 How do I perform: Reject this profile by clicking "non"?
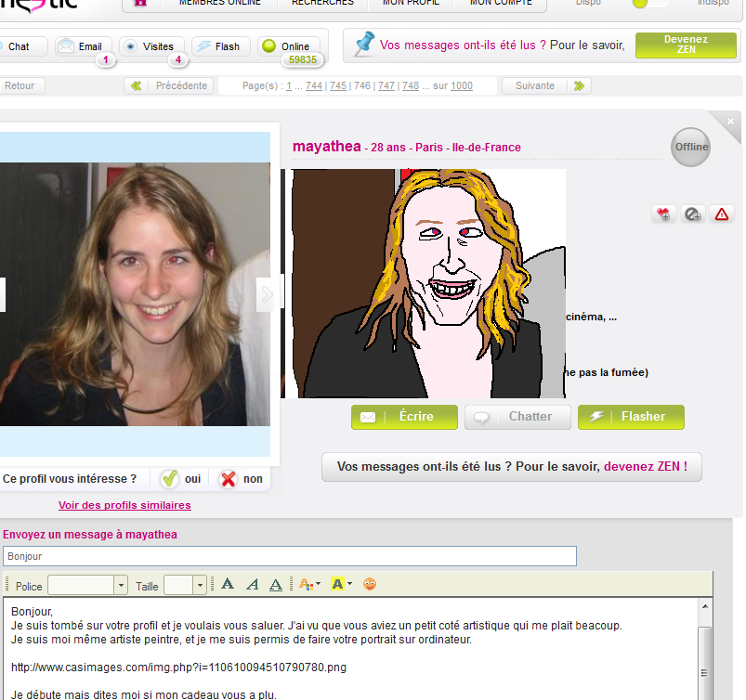241,479
